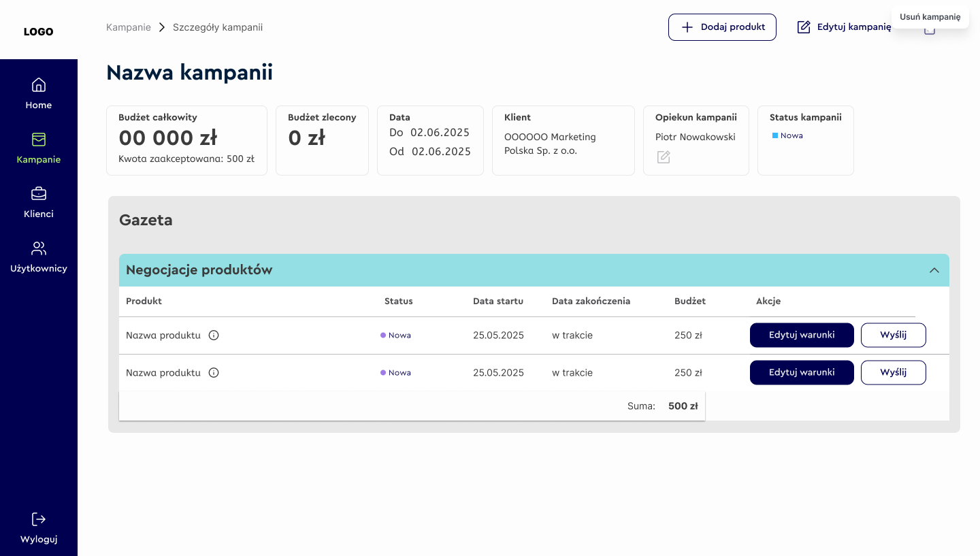This screenshot has height=556, width=980.
Task: Click Szczegóły kampanii breadcrumb
Action: [x=218, y=27]
